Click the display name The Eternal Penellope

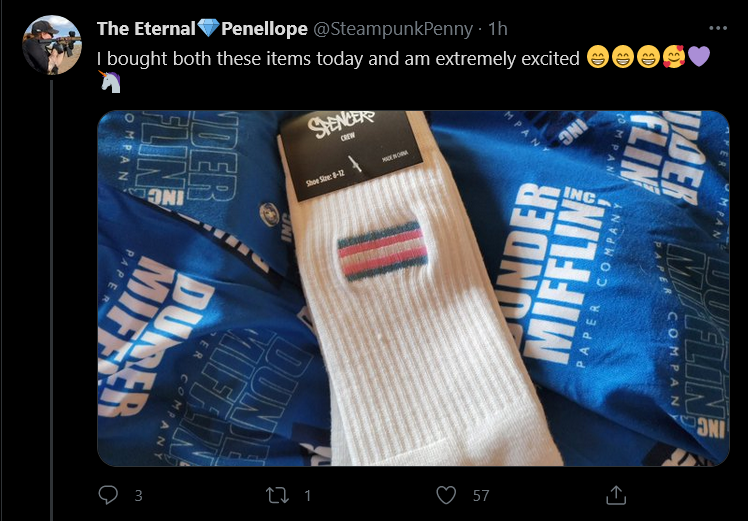202,29
